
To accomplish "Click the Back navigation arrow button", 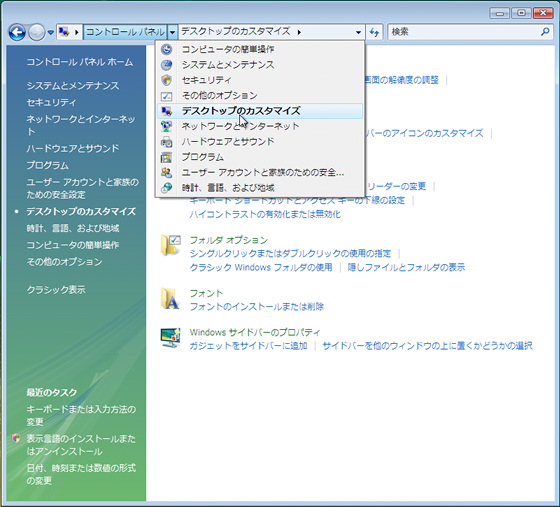I will pos(17,32).
